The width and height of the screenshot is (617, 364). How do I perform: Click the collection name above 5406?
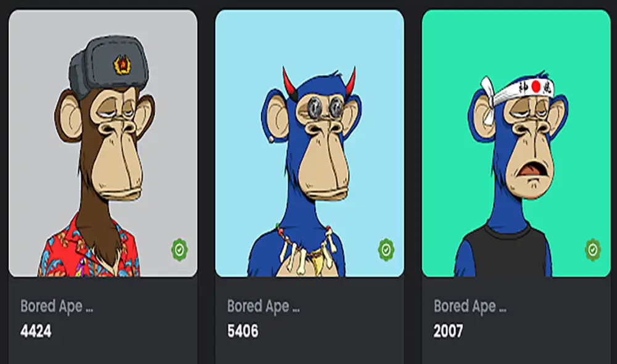[x=263, y=306]
